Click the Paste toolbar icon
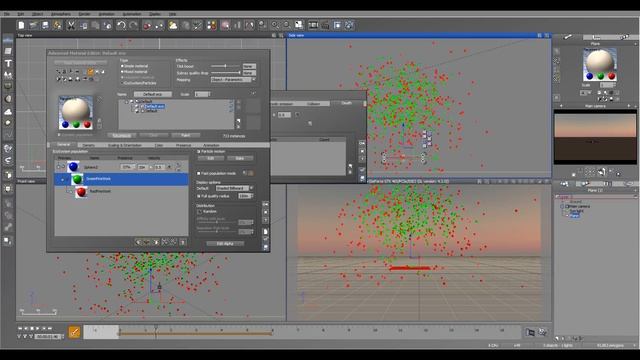The height and width of the screenshot is (360, 640). (x=95, y=25)
